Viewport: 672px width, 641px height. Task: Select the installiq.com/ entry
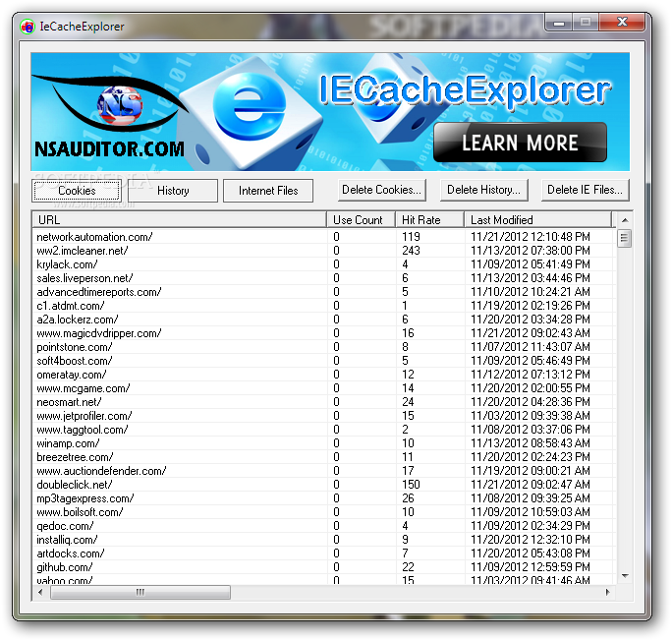324,540
